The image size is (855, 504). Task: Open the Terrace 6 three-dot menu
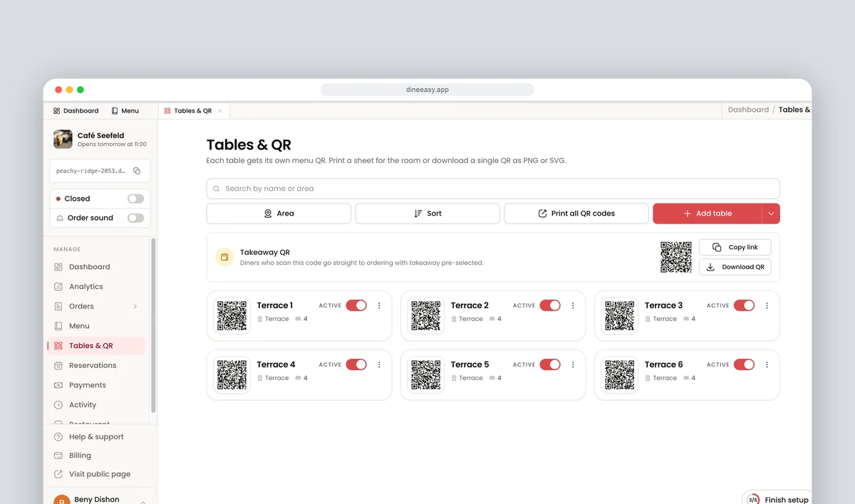tap(767, 364)
